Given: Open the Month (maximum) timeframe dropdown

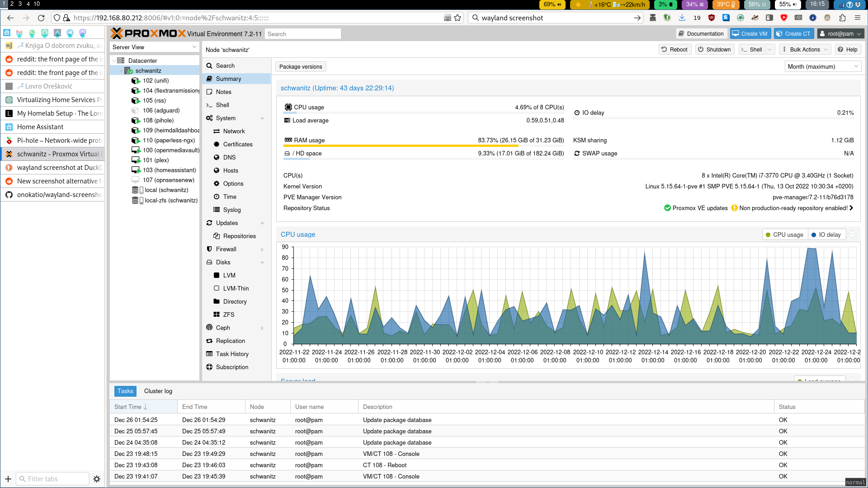Looking at the screenshot, I should point(822,66).
